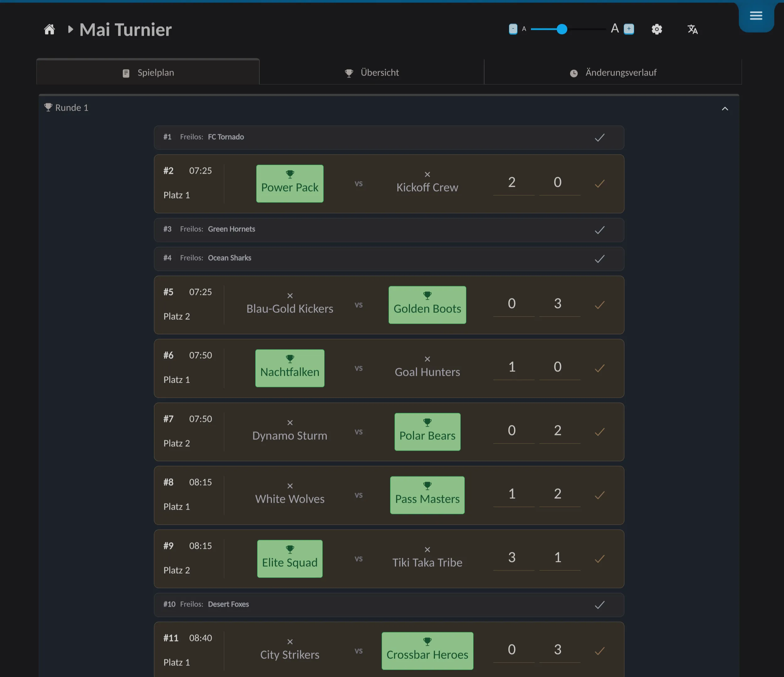Click the X icon above Blau-Gold Kickers

[290, 296]
